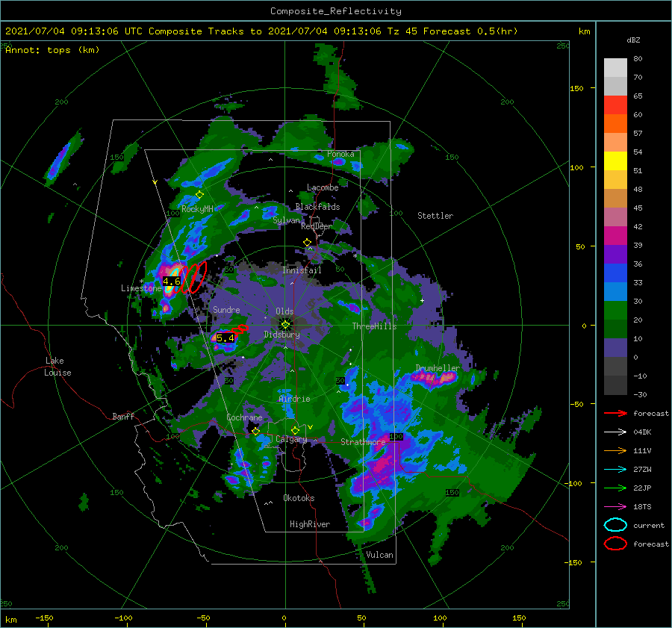Screen dimensions: 672x628
Task: Click the Lacombe city label
Action: pyautogui.click(x=323, y=187)
